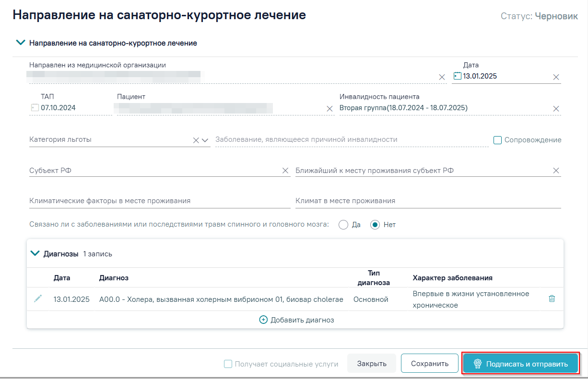Screen dimensions: 588x379
Task: Clear the Категория льготы field
Action: [196, 140]
